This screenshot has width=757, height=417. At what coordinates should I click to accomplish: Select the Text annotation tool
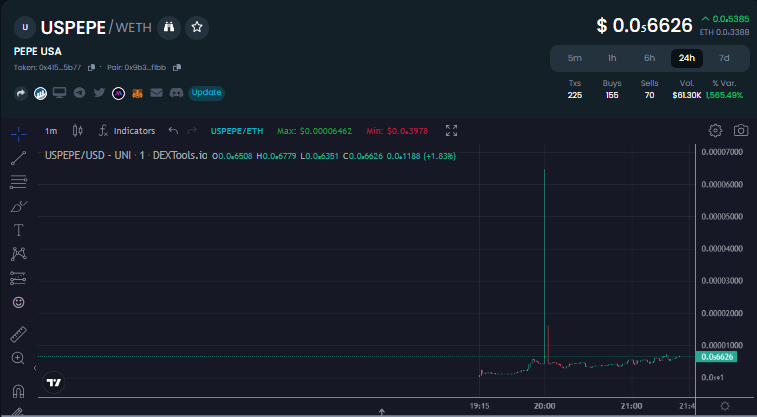[x=18, y=230]
